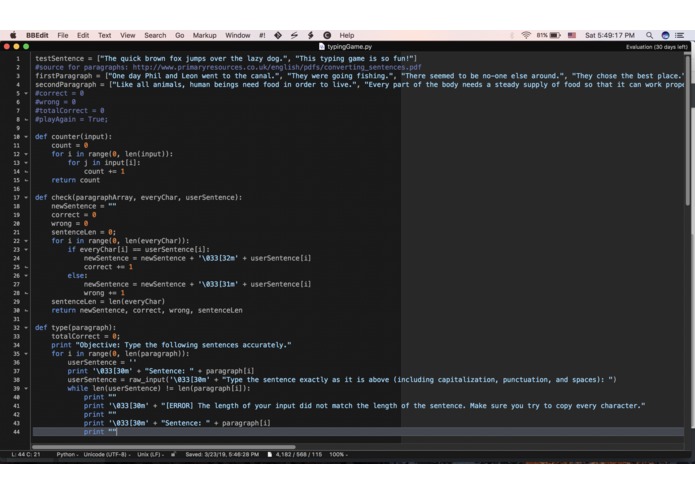Click the Saved 3/23/19 timestamp
The image size is (695, 494).
pos(222,454)
